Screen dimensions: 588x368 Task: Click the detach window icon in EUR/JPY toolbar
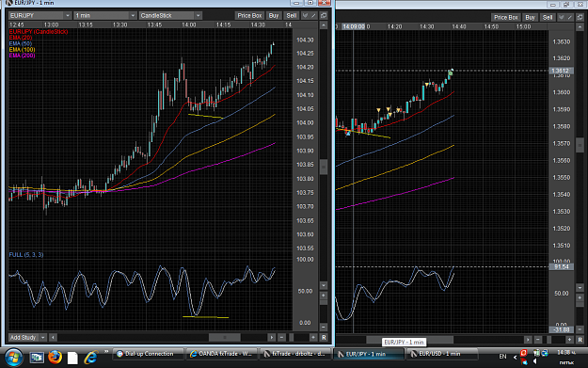click(x=324, y=15)
